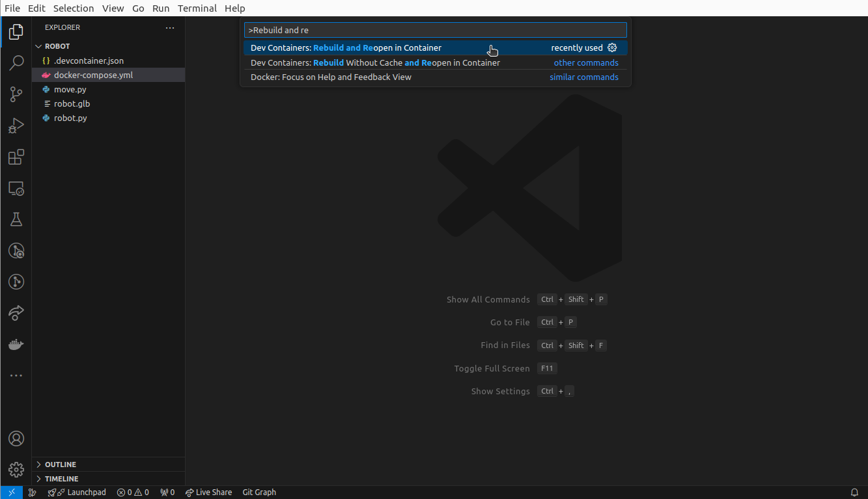868x499 pixels.
Task: Open the .devcontainer.json file
Action: tap(108, 61)
